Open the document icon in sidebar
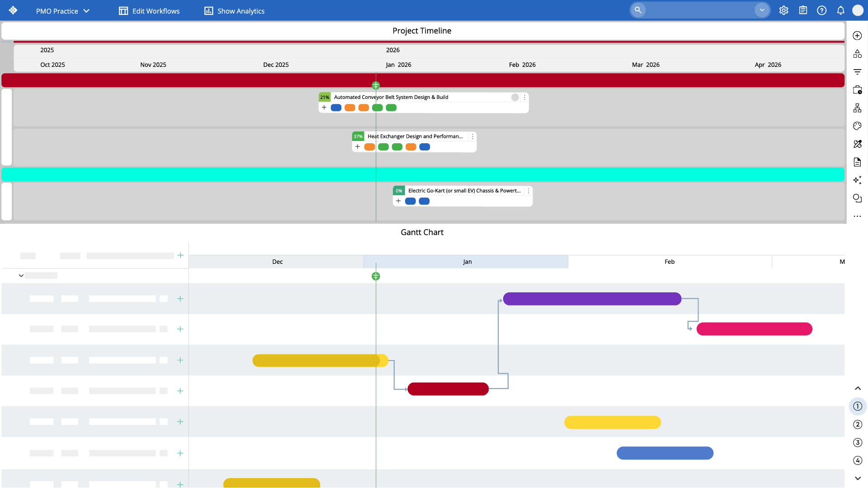 [857, 162]
